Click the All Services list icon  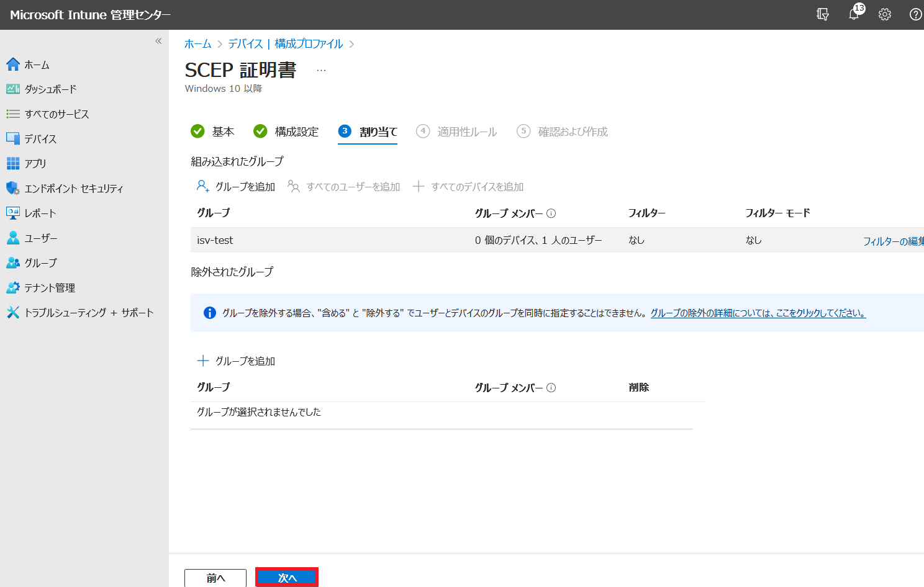(x=13, y=114)
